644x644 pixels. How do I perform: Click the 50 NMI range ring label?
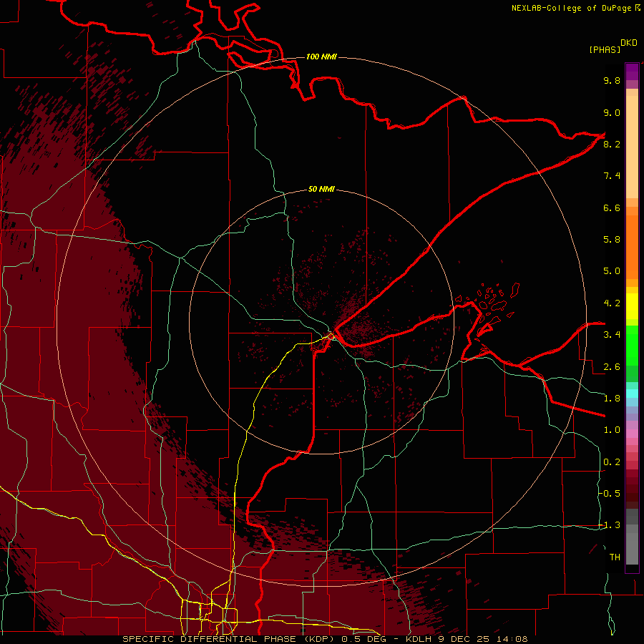pos(321,190)
